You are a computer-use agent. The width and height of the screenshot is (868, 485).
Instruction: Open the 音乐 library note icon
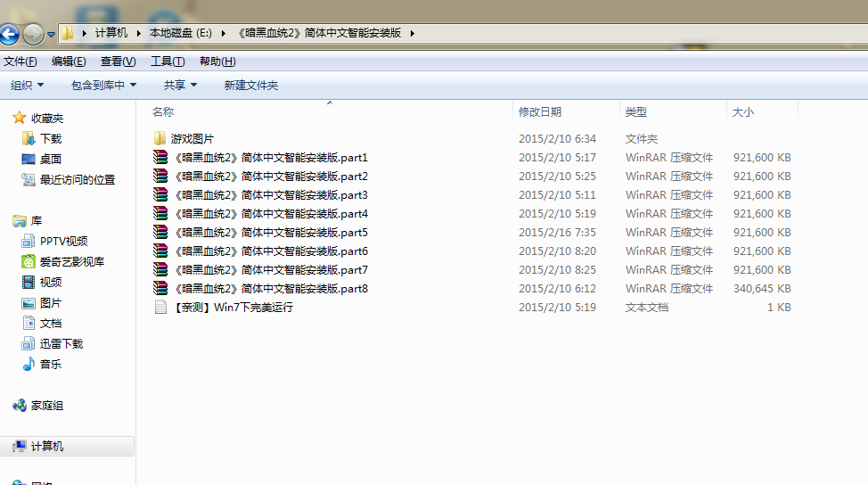pos(29,364)
